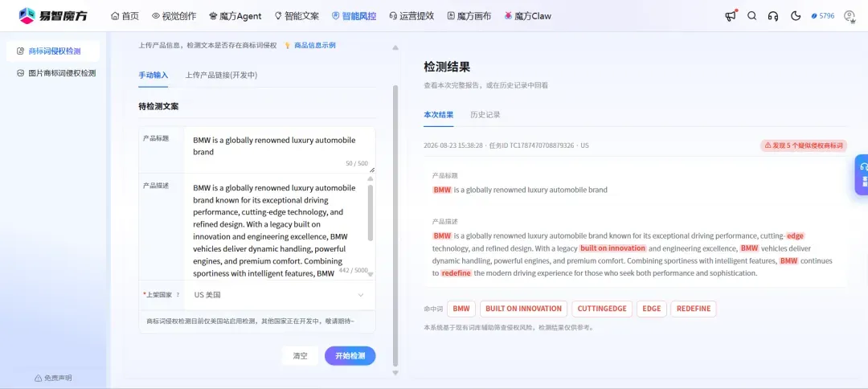Click the resize grip of the 产品标题 field
The image size is (868, 389).
(372, 170)
